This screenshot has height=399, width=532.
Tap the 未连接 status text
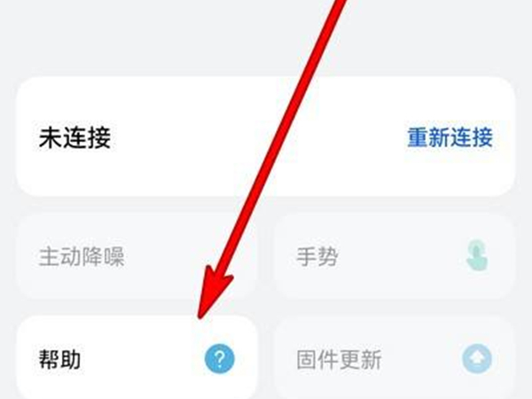pos(75,137)
